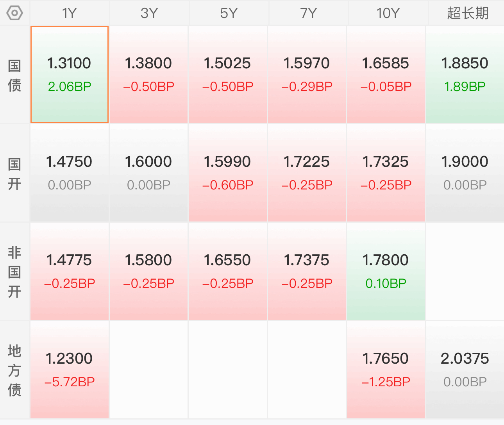This screenshot has height=425, width=504.
Task: Select the 国债 row label
Action: pyautogui.click(x=14, y=75)
